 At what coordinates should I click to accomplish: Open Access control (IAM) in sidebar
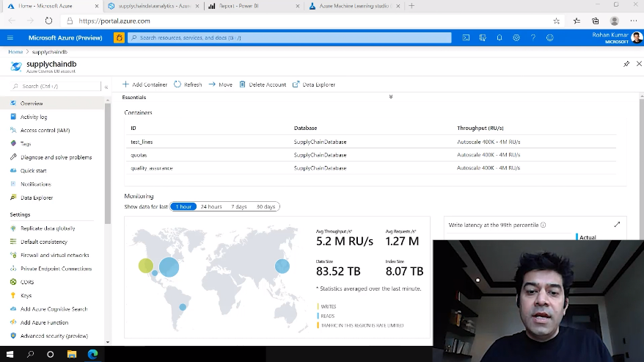45,130
